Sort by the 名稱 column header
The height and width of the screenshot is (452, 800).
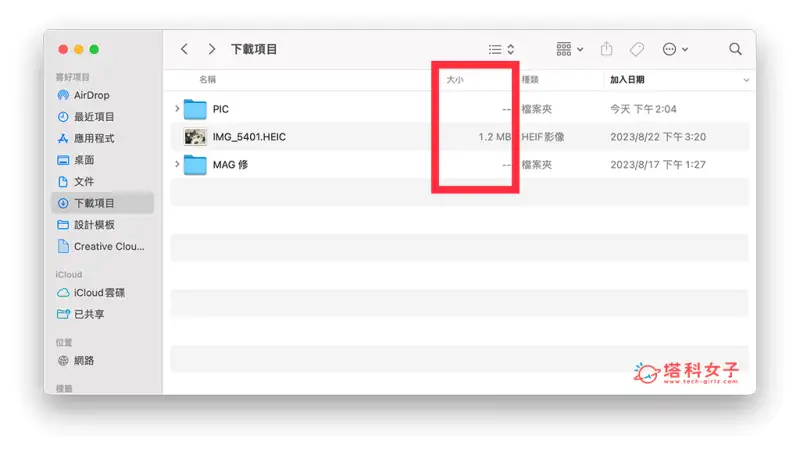pyautogui.click(x=207, y=80)
